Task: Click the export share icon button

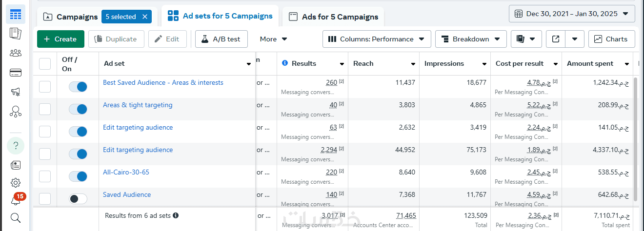Action: (x=556, y=39)
